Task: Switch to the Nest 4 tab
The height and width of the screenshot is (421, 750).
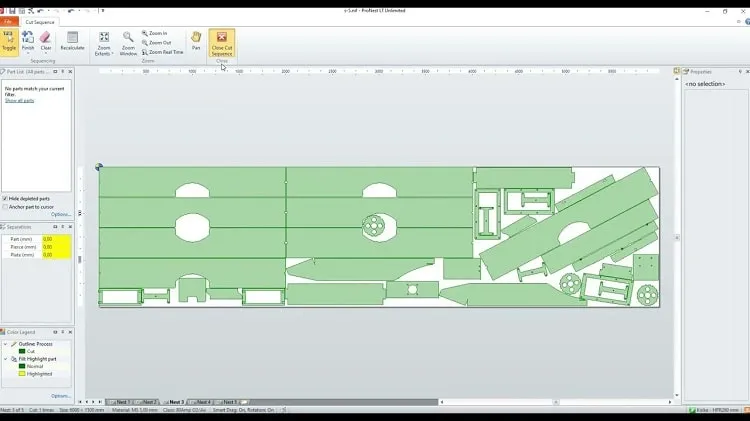Action: [201, 402]
